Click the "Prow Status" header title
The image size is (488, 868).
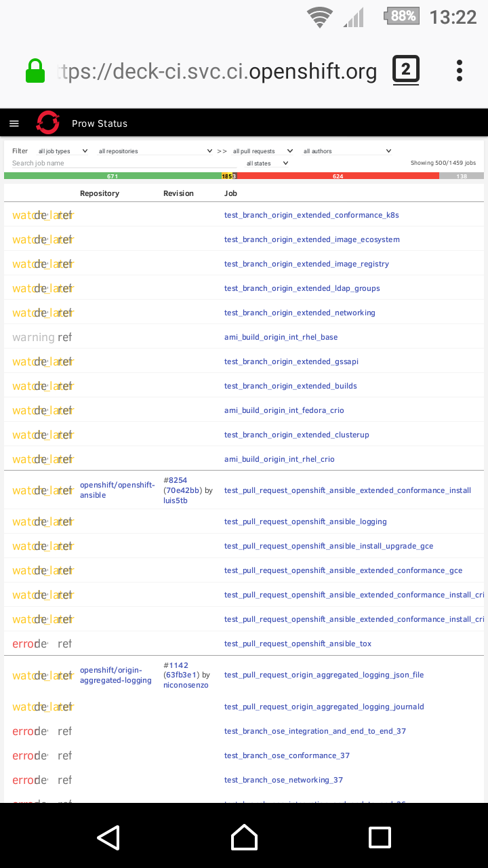[100, 123]
